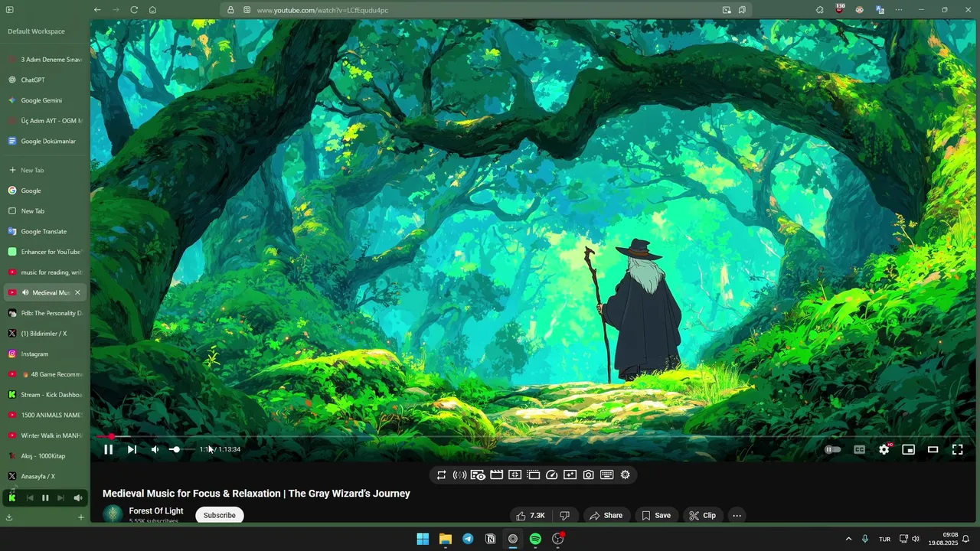
Task: Click the video title text
Action: [x=256, y=494]
